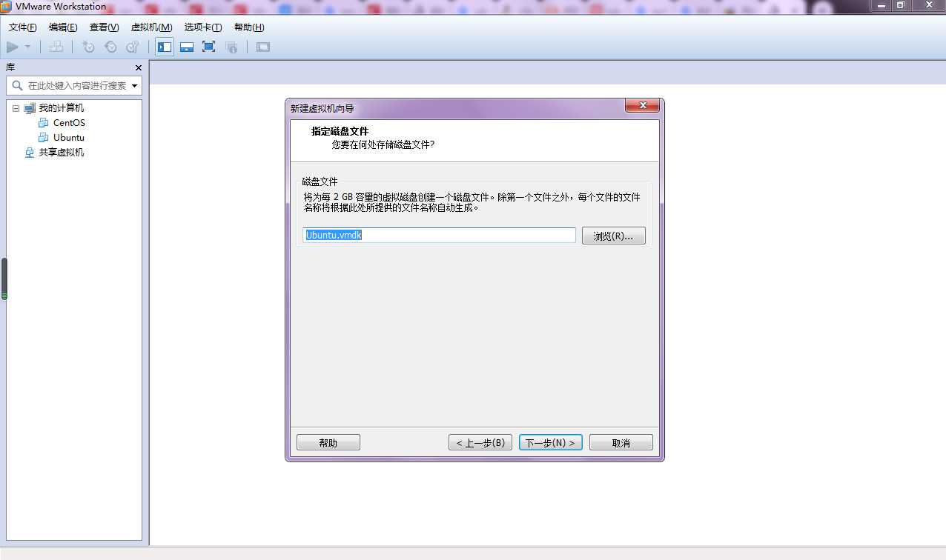Click the magnifier icon in library search

[17, 86]
